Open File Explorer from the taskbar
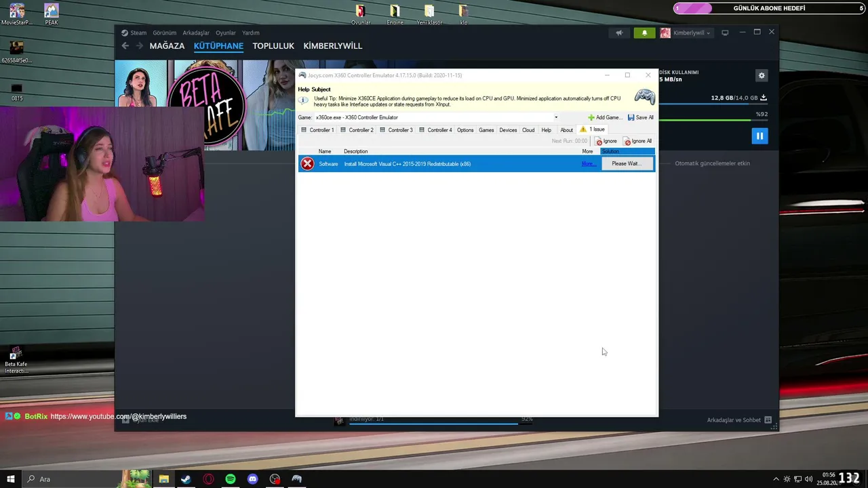 coord(163,479)
